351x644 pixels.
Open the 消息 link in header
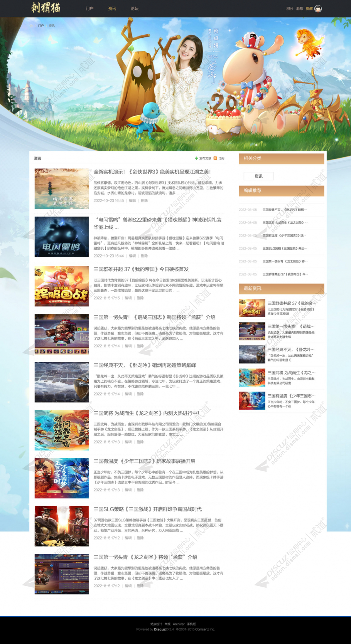tap(299, 8)
